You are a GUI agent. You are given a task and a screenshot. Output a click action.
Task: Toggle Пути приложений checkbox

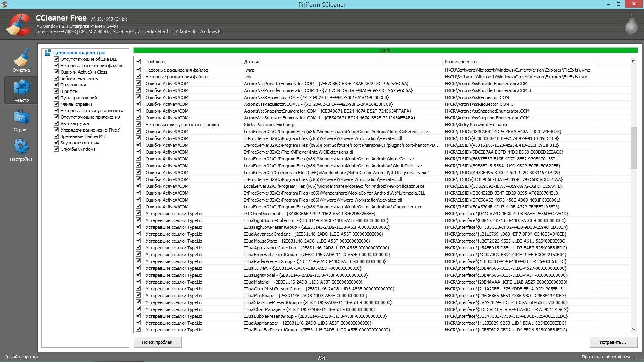(56, 98)
